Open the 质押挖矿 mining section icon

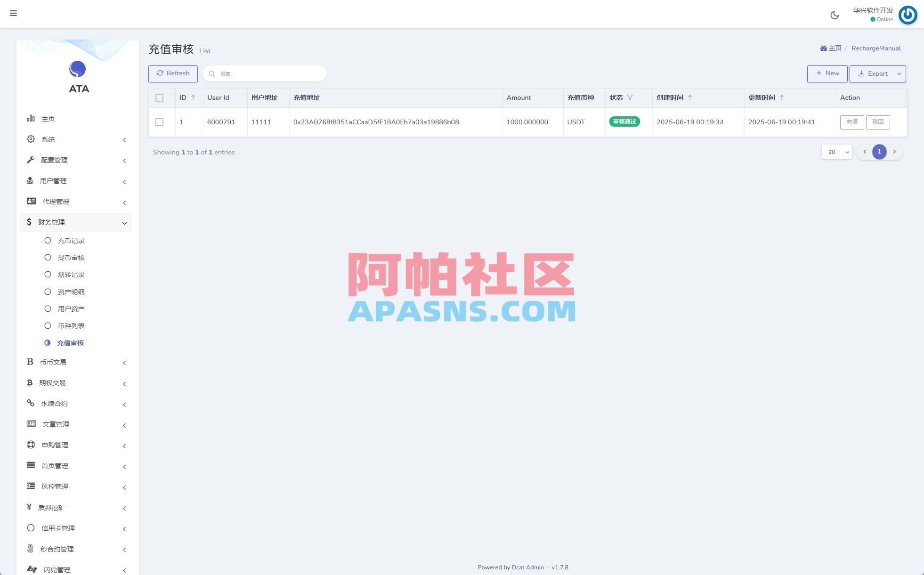(x=30, y=508)
